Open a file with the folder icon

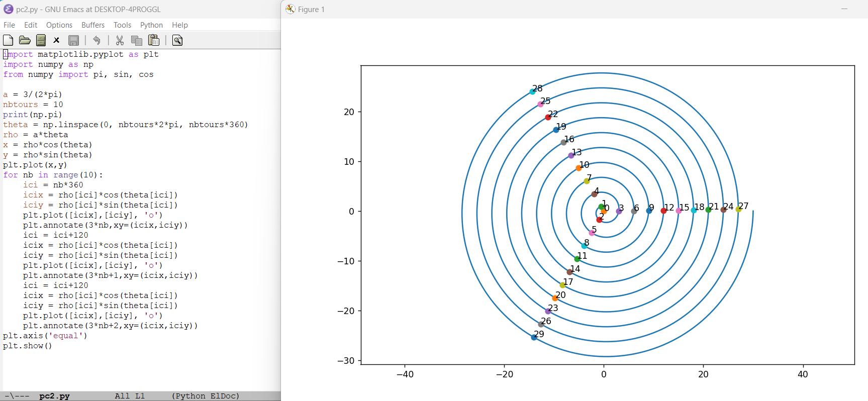[25, 40]
